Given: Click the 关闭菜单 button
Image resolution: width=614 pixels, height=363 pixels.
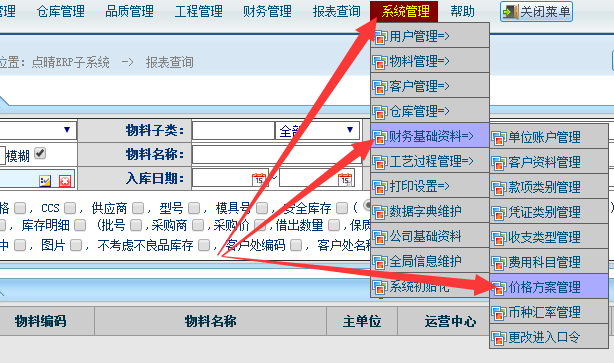Looking at the screenshot, I should (536, 12).
